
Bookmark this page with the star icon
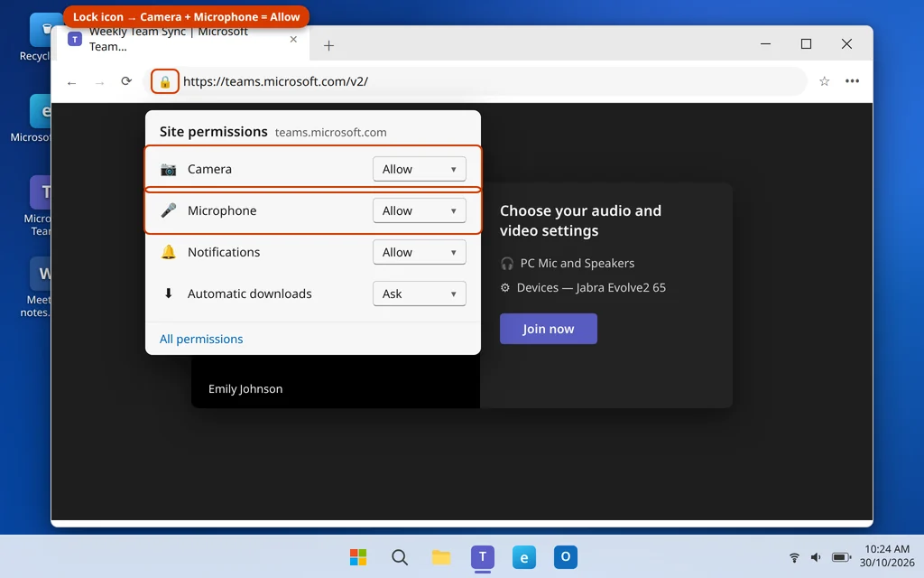(x=825, y=81)
